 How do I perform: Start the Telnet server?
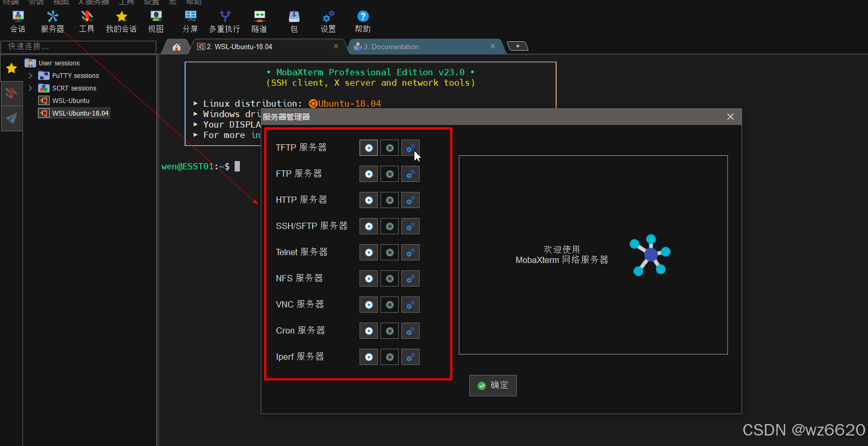click(368, 253)
